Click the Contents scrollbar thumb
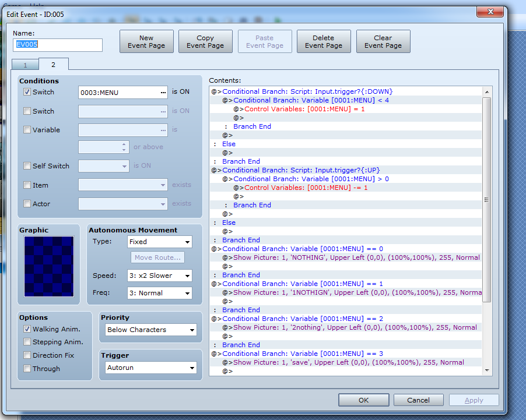Screen dimensions: 526x420 pyautogui.click(x=486, y=200)
